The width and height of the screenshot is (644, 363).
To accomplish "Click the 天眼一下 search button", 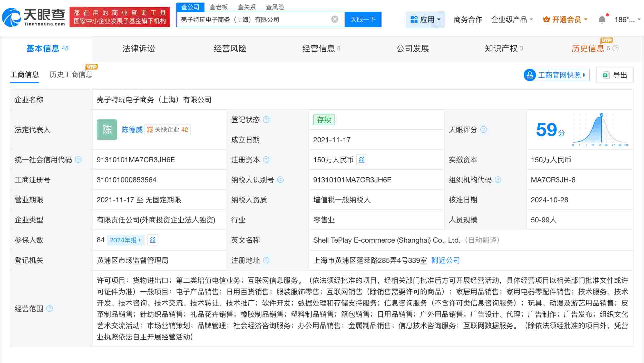I will point(363,19).
